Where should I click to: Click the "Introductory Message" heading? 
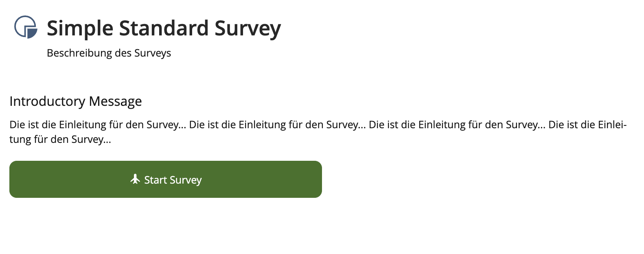click(x=76, y=101)
